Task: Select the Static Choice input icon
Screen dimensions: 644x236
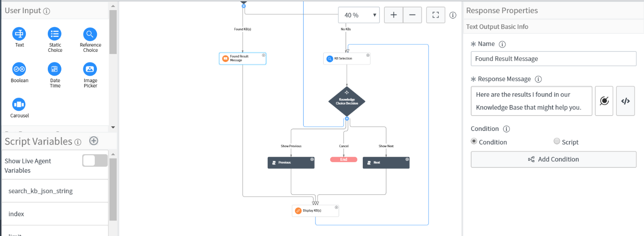Action: [55, 34]
